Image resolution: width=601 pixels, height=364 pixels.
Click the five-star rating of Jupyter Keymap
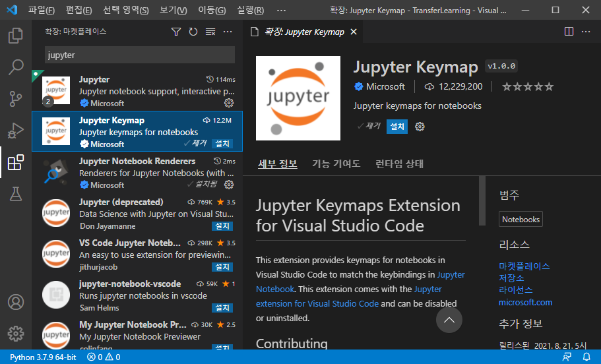[528, 86]
